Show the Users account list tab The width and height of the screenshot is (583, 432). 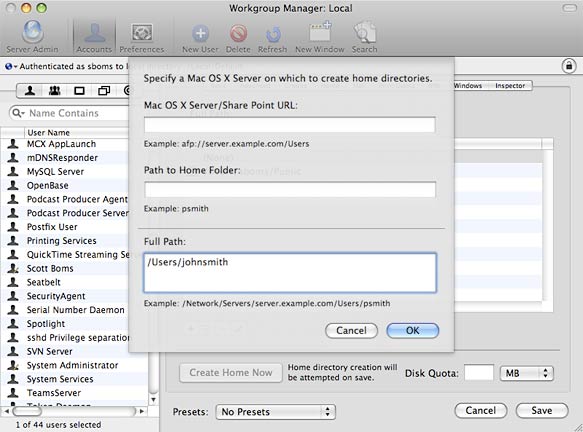[x=30, y=90]
